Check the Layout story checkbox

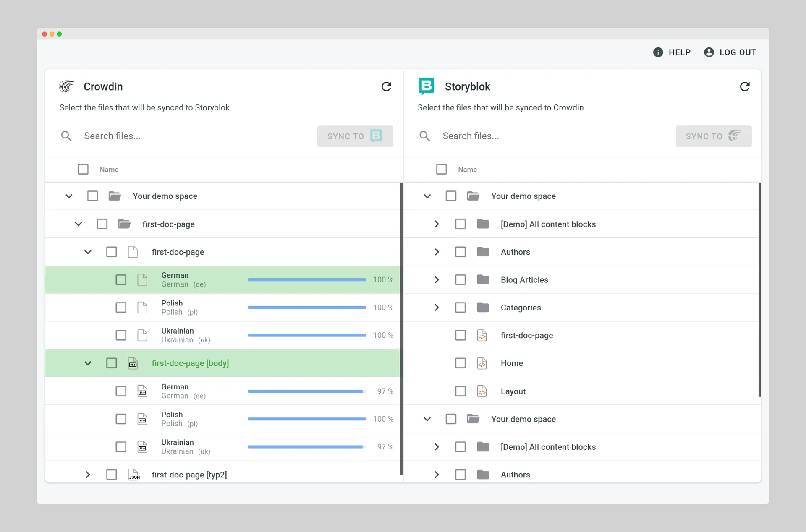[461, 391]
